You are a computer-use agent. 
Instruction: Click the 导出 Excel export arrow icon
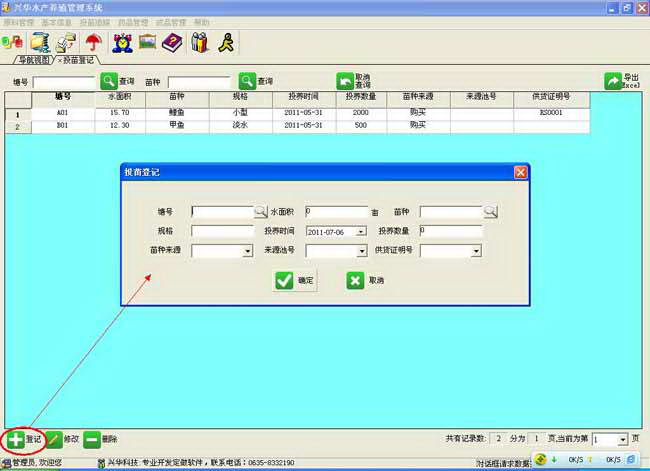pyautogui.click(x=613, y=81)
